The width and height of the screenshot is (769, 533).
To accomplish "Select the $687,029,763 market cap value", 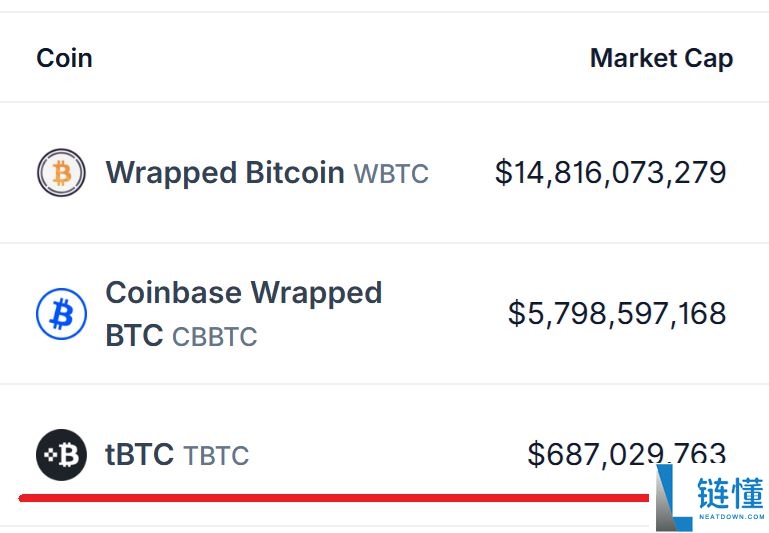I will pos(625,454).
